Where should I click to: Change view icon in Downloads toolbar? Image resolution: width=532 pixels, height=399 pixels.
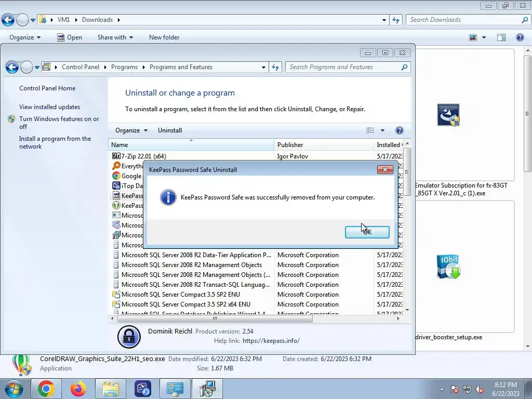point(473,37)
